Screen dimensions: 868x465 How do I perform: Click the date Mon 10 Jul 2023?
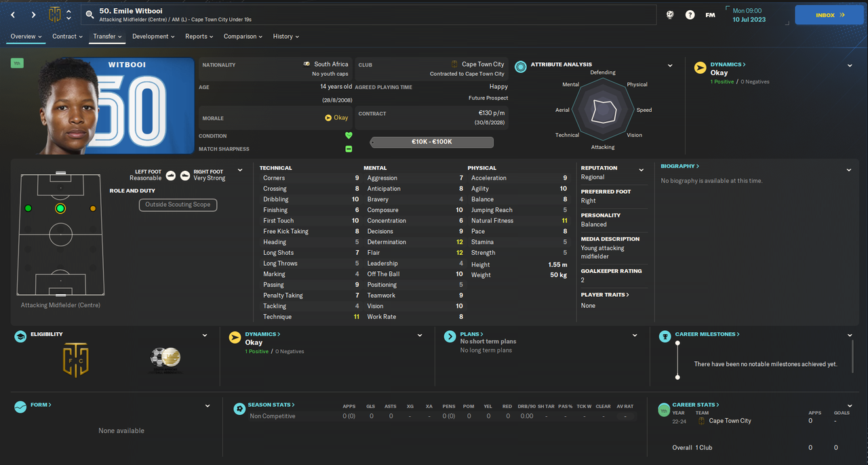[749, 15]
